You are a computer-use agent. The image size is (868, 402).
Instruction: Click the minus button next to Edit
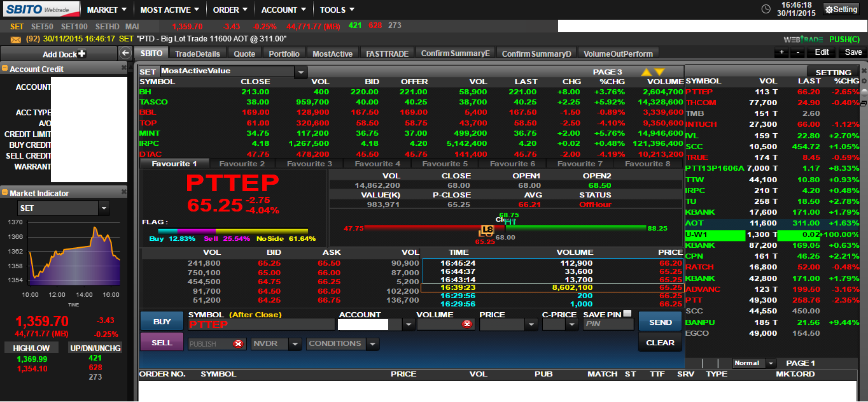pyautogui.click(x=797, y=52)
